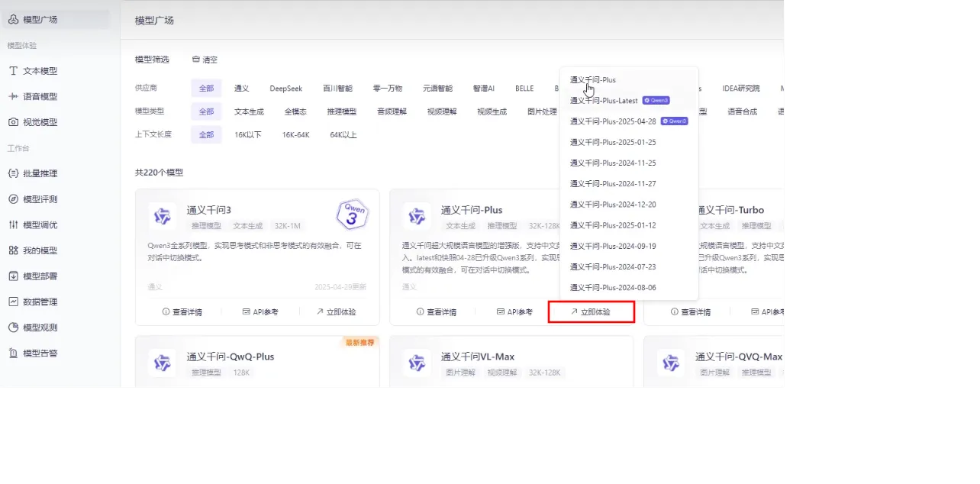Click the 清空 filter reset
The image size is (980, 484).
(205, 60)
